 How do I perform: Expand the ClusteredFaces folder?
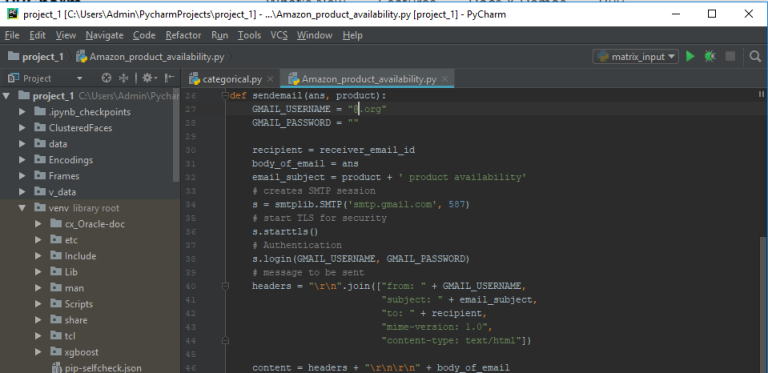(22, 128)
